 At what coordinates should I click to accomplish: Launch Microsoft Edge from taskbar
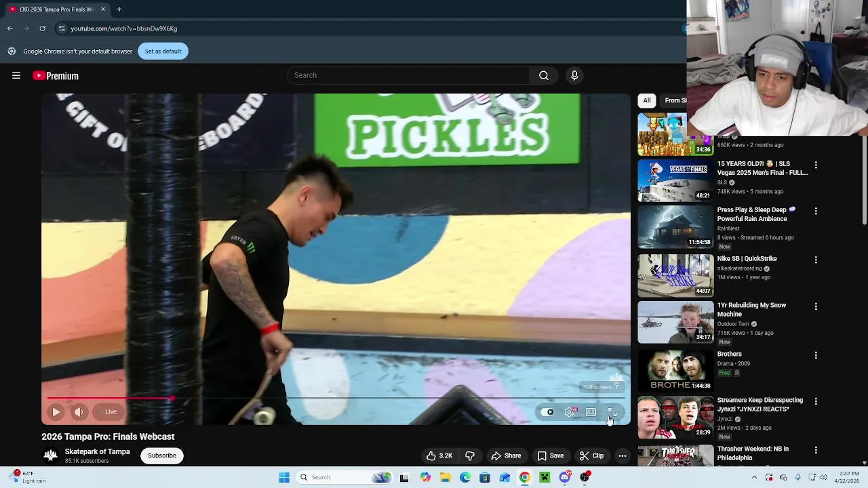tap(465, 477)
